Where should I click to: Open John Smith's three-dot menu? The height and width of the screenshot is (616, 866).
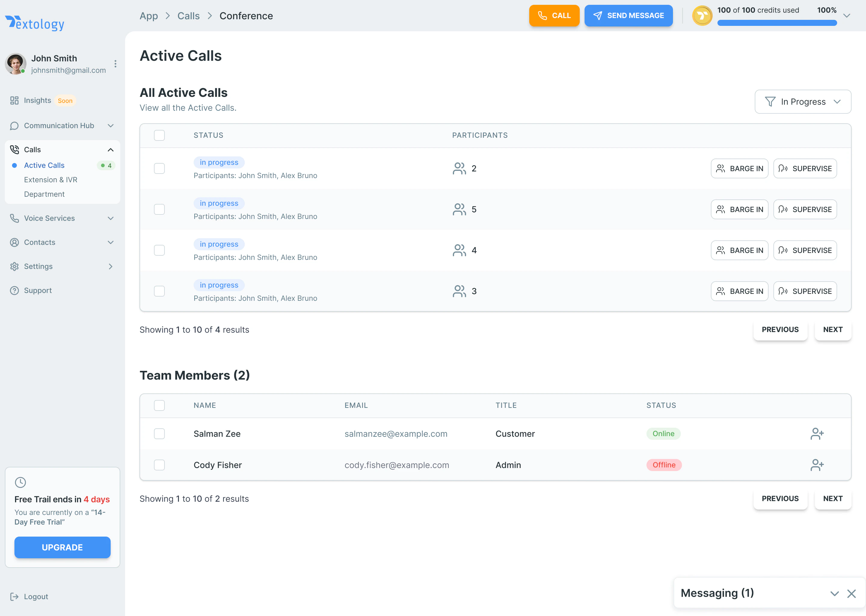[115, 64]
